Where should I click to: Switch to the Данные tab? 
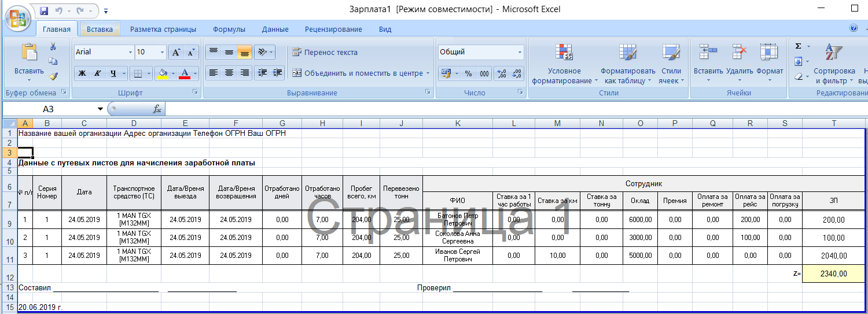click(275, 29)
